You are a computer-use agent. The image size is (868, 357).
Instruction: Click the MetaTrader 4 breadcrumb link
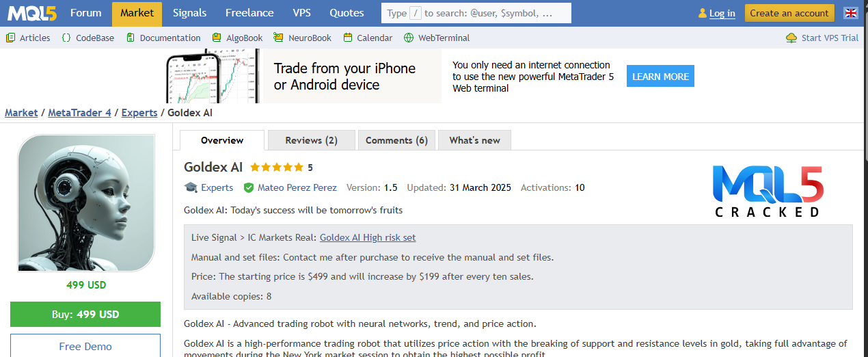tap(79, 113)
